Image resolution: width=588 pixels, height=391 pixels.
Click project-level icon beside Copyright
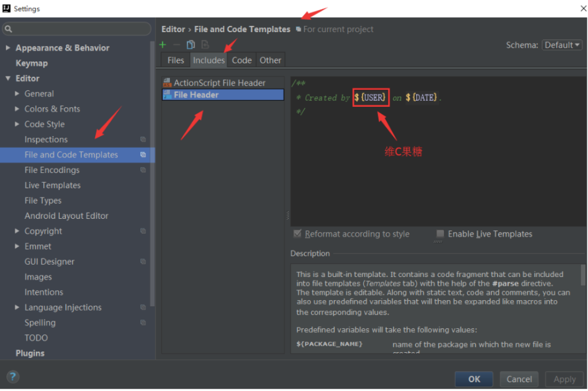143,231
